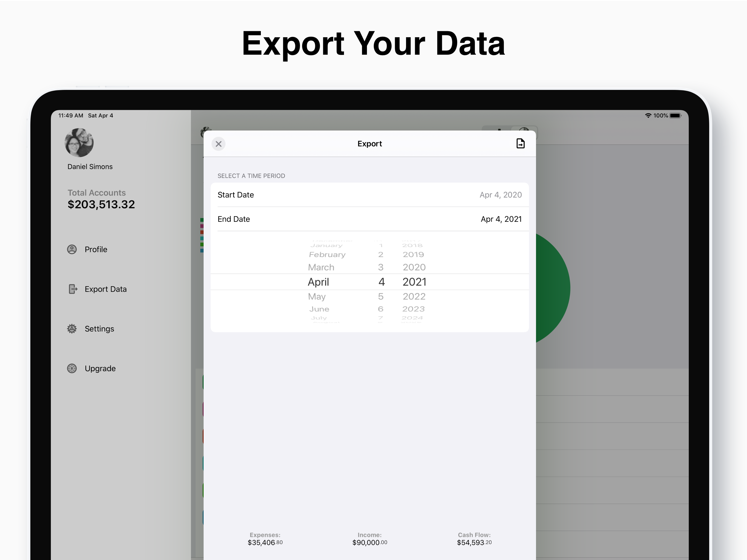Tap Daniel Simons' profile photo
Viewport: 747px width, 560px height.
click(79, 142)
